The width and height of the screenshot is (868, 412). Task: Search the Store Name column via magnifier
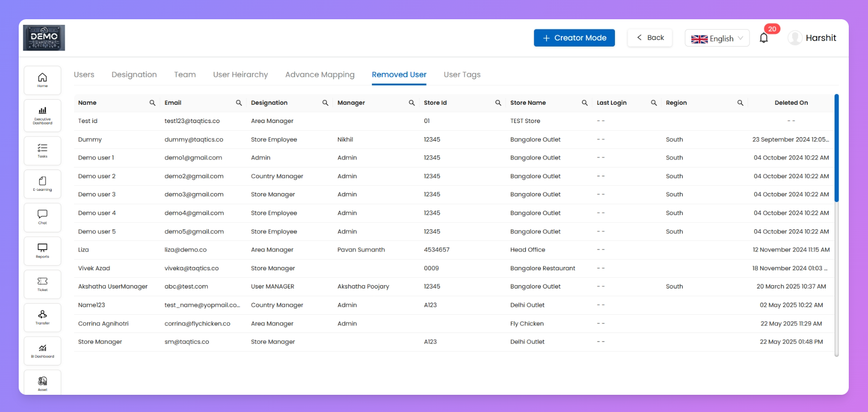point(585,103)
